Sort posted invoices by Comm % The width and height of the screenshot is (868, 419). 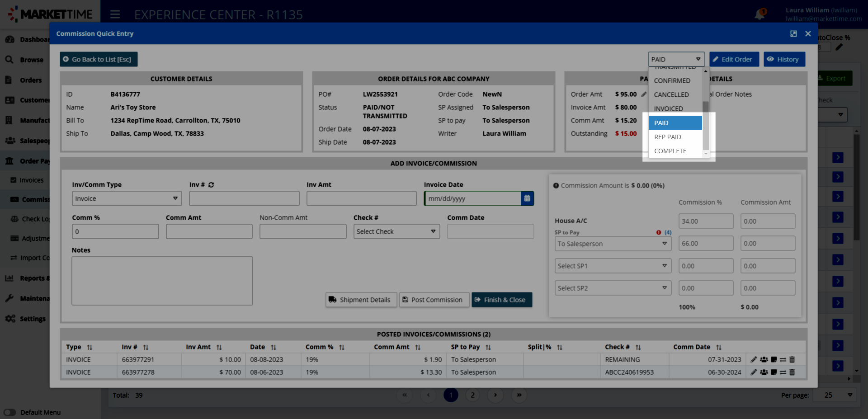click(342, 348)
